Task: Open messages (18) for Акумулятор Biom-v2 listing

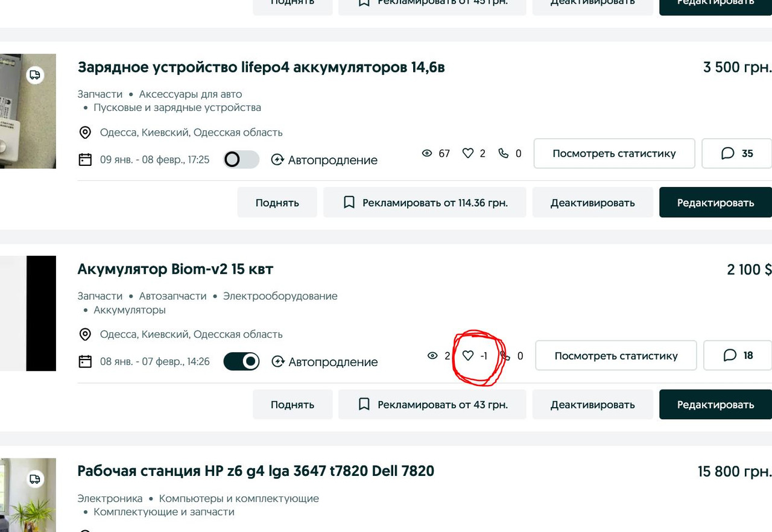Action: point(738,355)
